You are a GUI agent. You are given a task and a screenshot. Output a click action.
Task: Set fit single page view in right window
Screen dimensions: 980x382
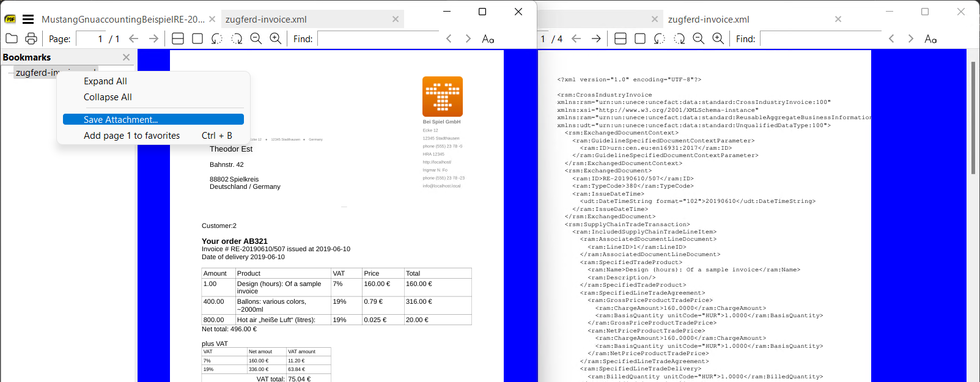point(640,39)
